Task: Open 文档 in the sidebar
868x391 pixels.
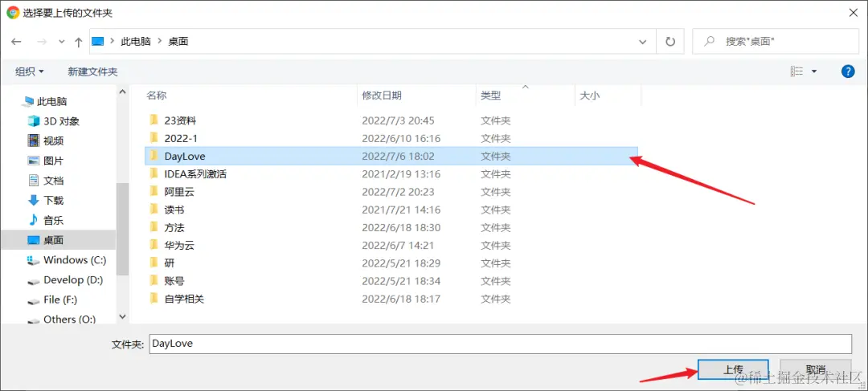Action: point(54,181)
